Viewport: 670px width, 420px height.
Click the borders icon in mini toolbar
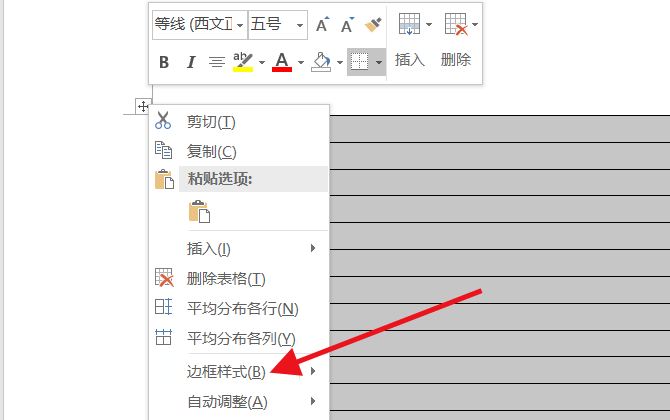359,62
